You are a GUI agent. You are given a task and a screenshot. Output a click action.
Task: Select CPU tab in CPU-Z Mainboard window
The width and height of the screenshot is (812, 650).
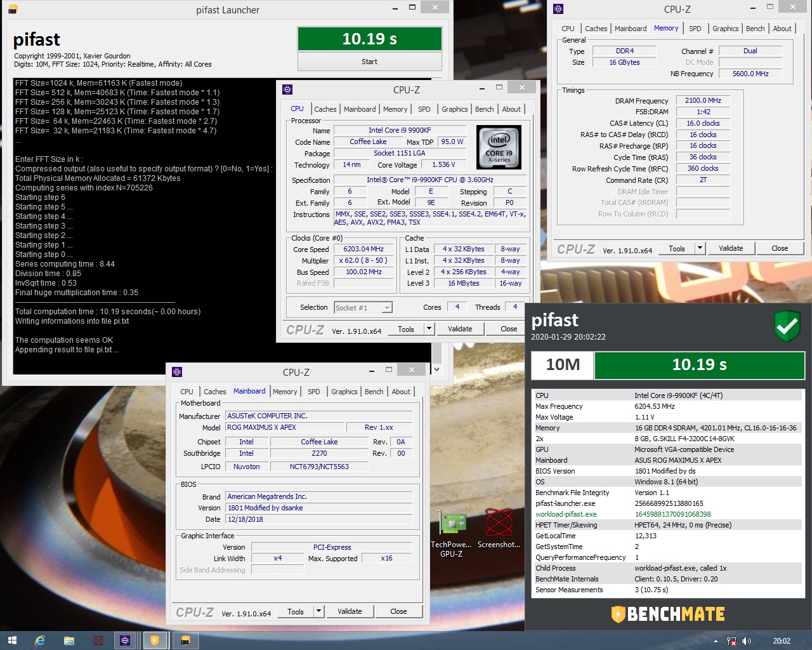187,392
